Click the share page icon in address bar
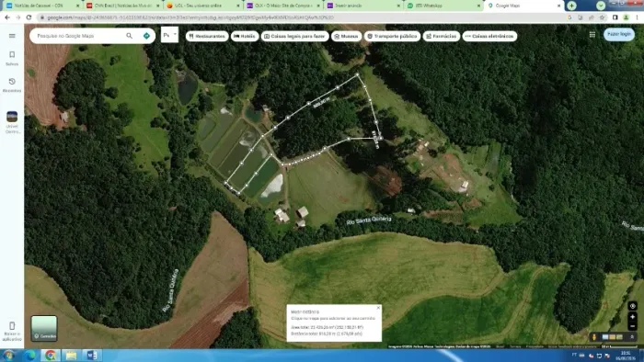 click(x=591, y=17)
